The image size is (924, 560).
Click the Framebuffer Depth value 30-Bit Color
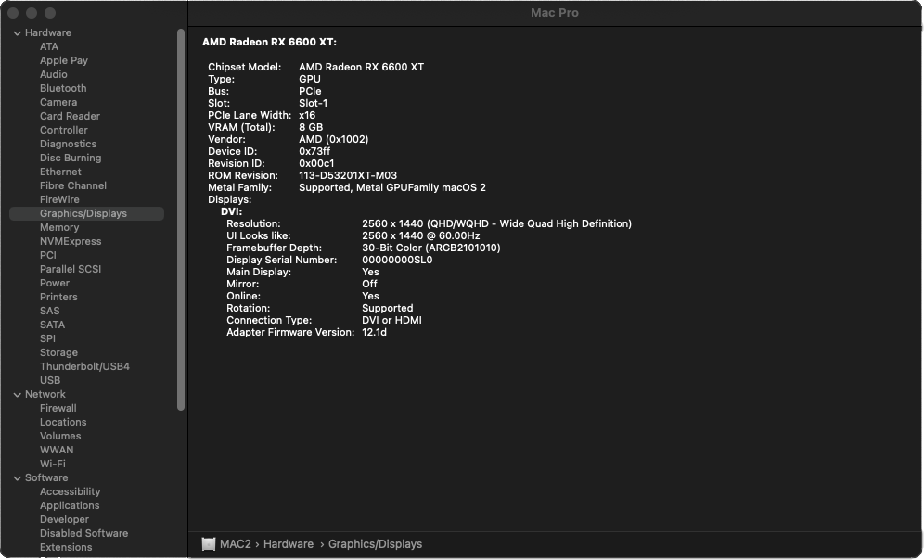[x=430, y=248]
